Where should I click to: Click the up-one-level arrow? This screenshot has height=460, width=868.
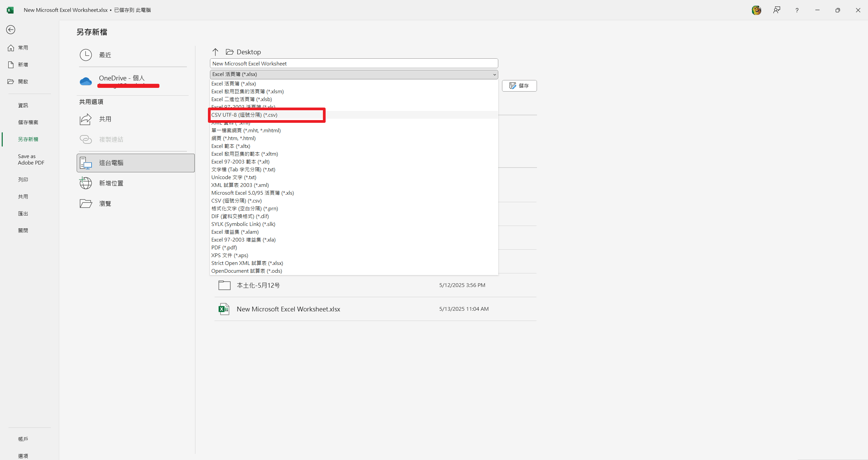215,52
